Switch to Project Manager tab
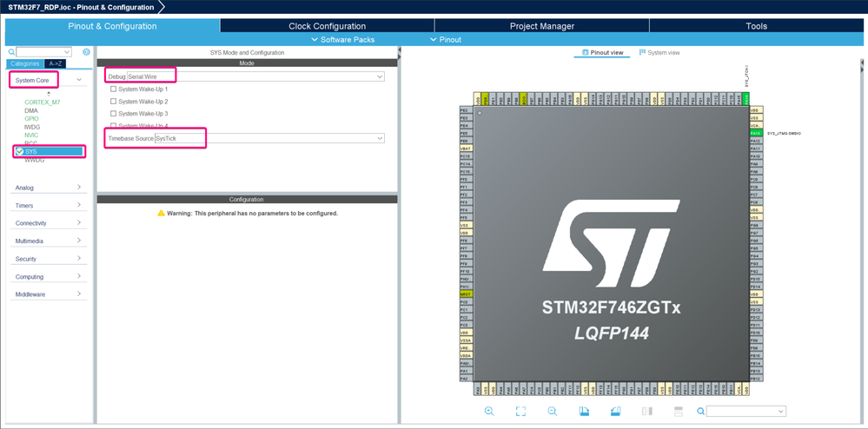This screenshot has width=868, height=429. [x=542, y=26]
